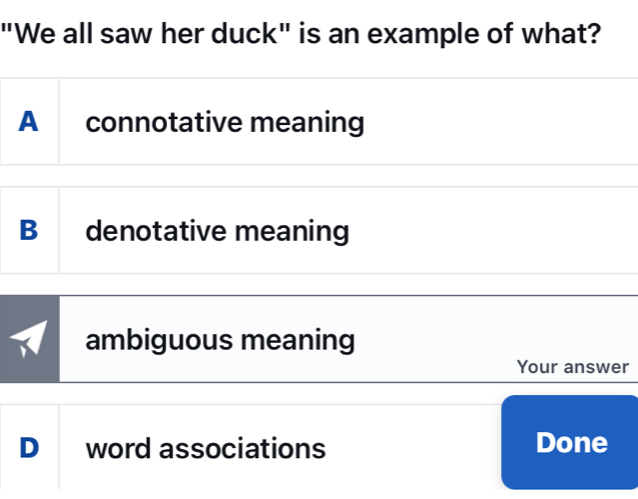Click the letter B option badge
Screen dimensions: 638x499
pos(29,231)
